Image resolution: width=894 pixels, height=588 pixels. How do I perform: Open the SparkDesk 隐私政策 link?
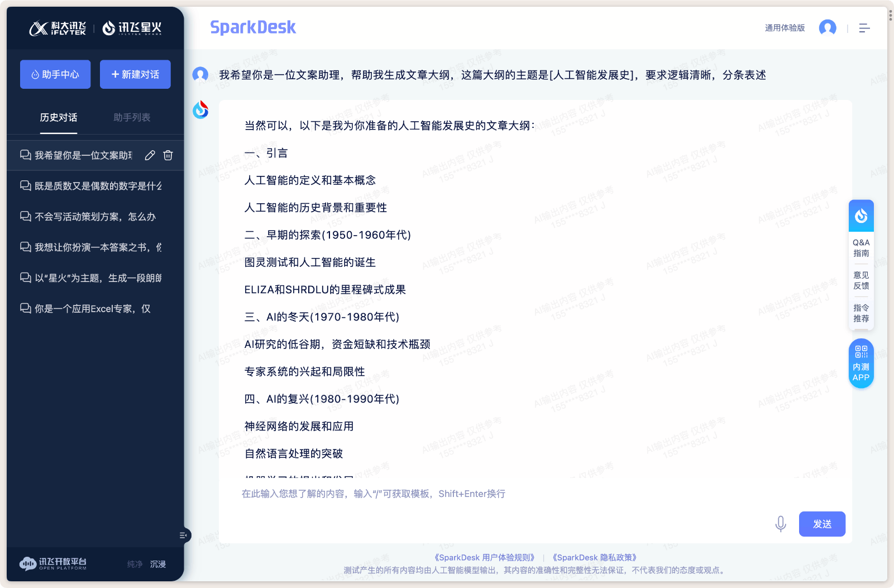coord(596,557)
